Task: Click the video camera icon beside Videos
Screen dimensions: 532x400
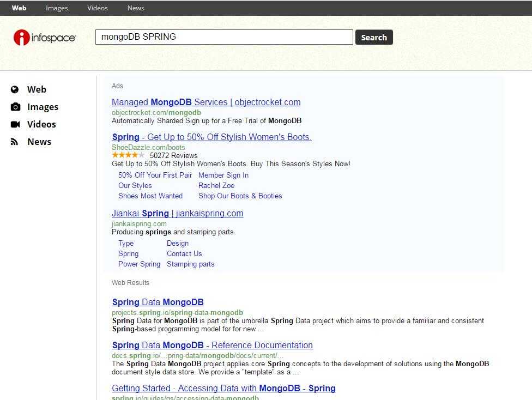Action: [15, 124]
